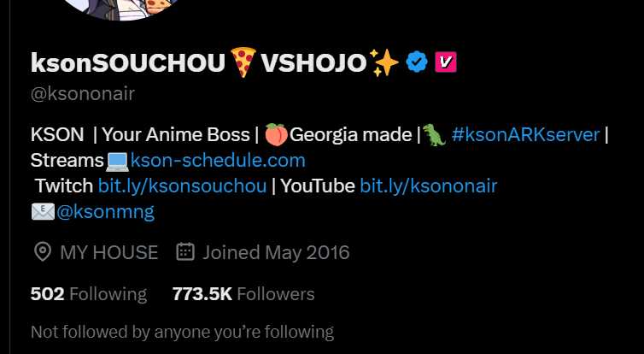The height and width of the screenshot is (354, 644).
Task: Click the ksonSOUCHOU display name
Action: 128,62
